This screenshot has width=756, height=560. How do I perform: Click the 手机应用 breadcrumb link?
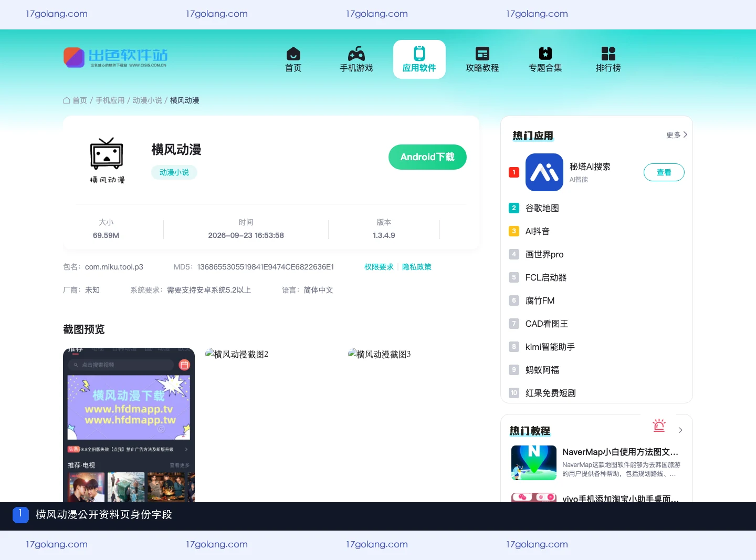[x=110, y=100]
